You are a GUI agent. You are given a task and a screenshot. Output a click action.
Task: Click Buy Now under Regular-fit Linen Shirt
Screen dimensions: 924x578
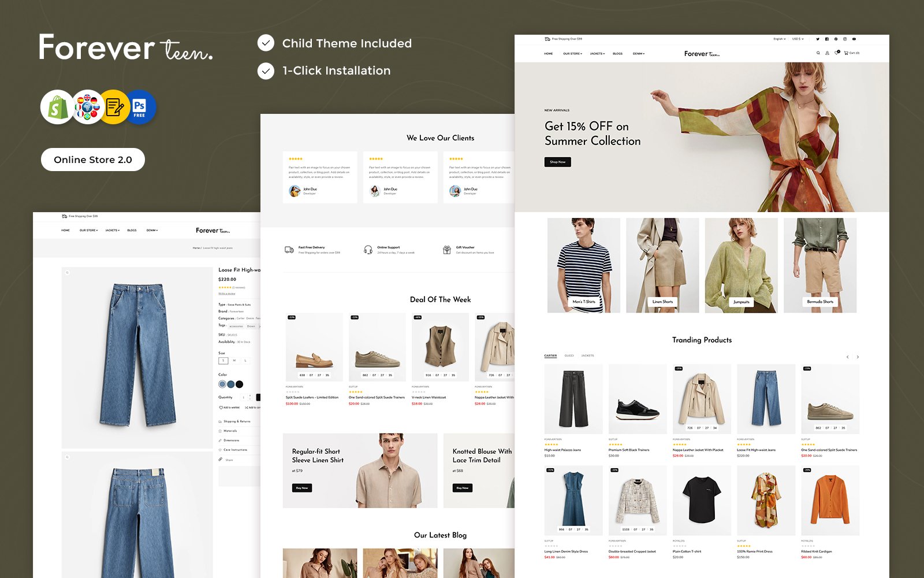pyautogui.click(x=302, y=488)
